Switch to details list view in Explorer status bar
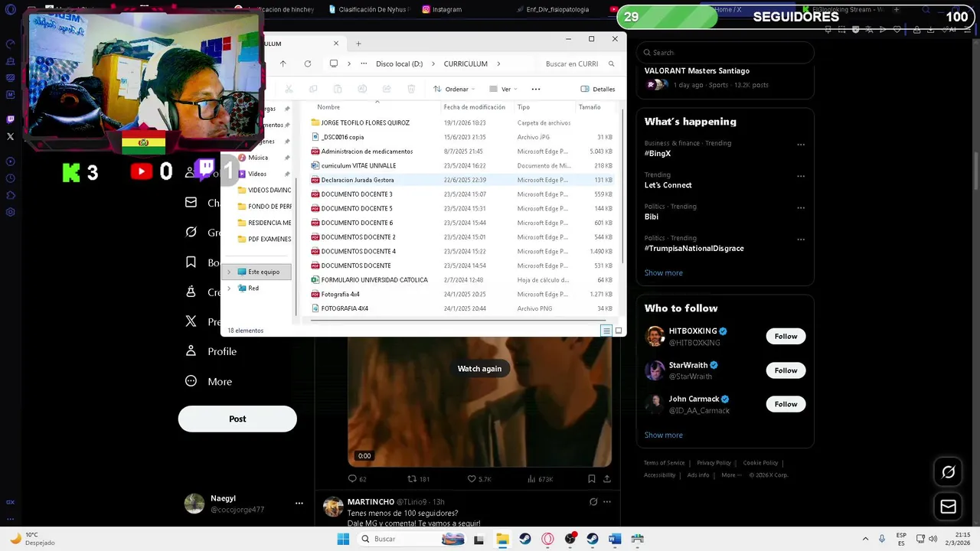The image size is (980, 551). 606,331
